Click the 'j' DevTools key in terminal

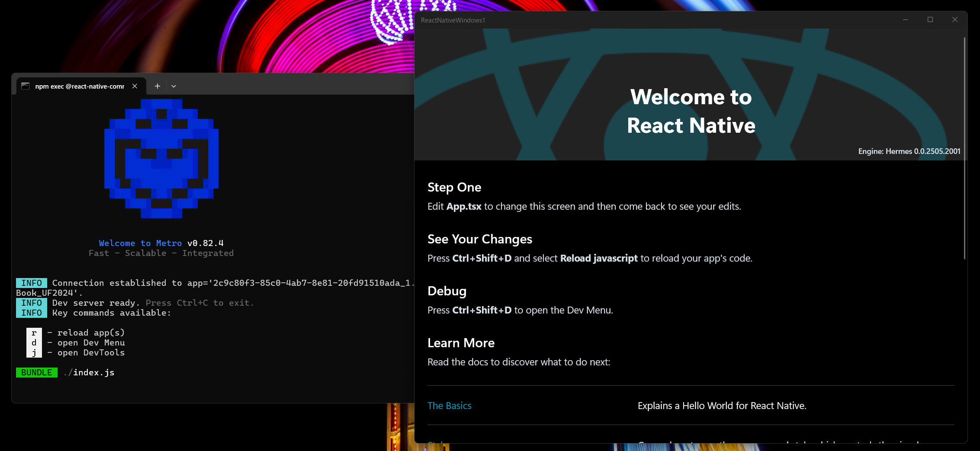(x=34, y=353)
